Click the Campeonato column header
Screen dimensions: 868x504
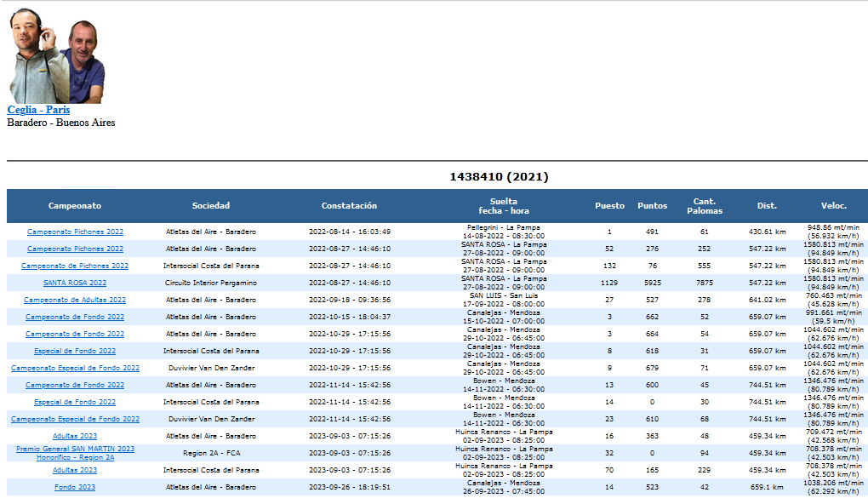75,206
